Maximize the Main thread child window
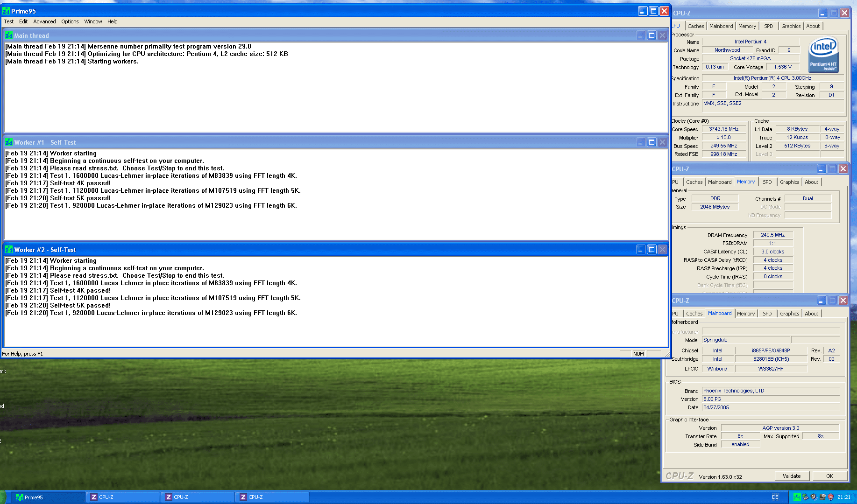 coord(652,35)
